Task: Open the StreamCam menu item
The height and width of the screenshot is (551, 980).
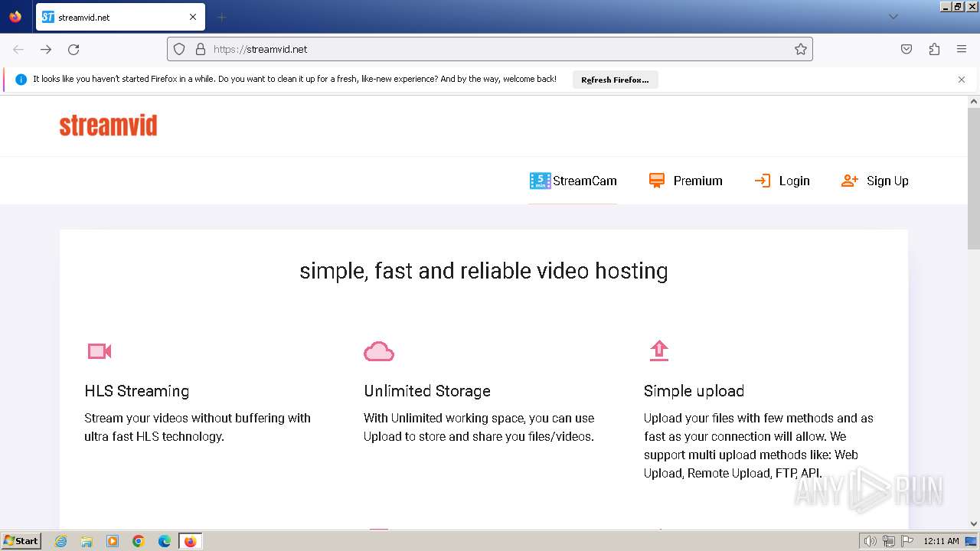Action: point(573,181)
